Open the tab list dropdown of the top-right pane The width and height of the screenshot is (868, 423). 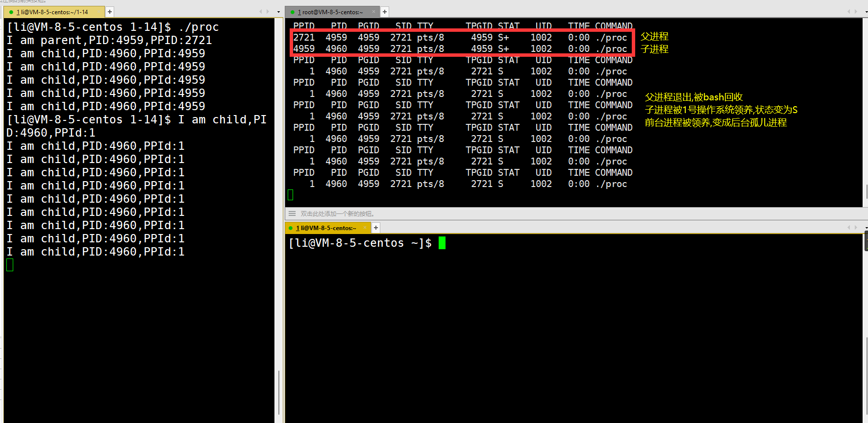click(866, 12)
